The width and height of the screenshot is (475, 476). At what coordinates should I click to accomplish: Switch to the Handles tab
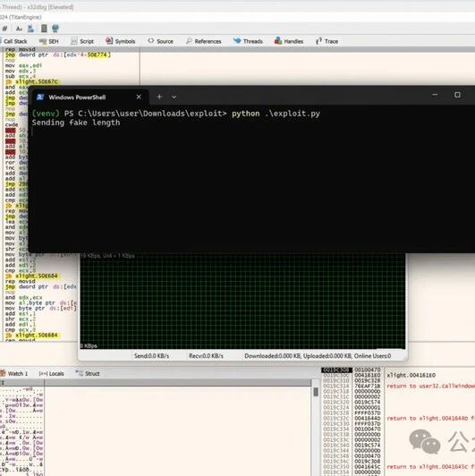tap(289, 41)
